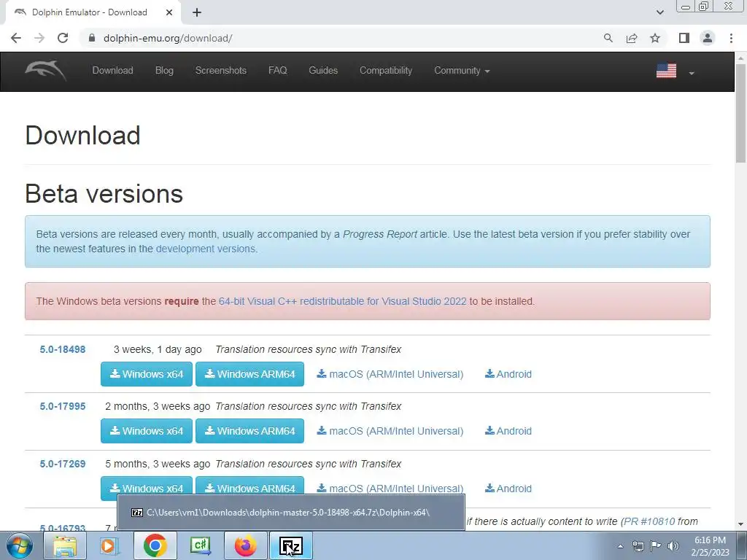
Task: Download Windows ARM64 for 5.0-17269
Action: coord(249,486)
